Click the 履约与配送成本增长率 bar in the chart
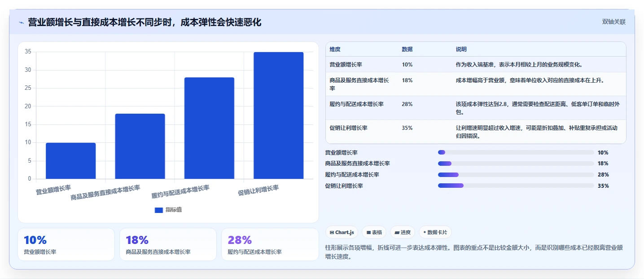Image resolution: width=644 pixels, height=279 pixels. click(x=209, y=128)
